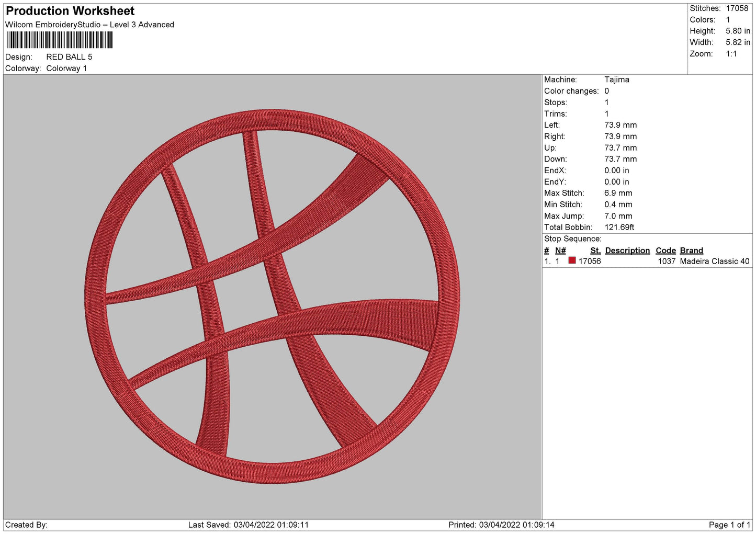
Task: Click the 'EndY:' label
Action: [555, 182]
